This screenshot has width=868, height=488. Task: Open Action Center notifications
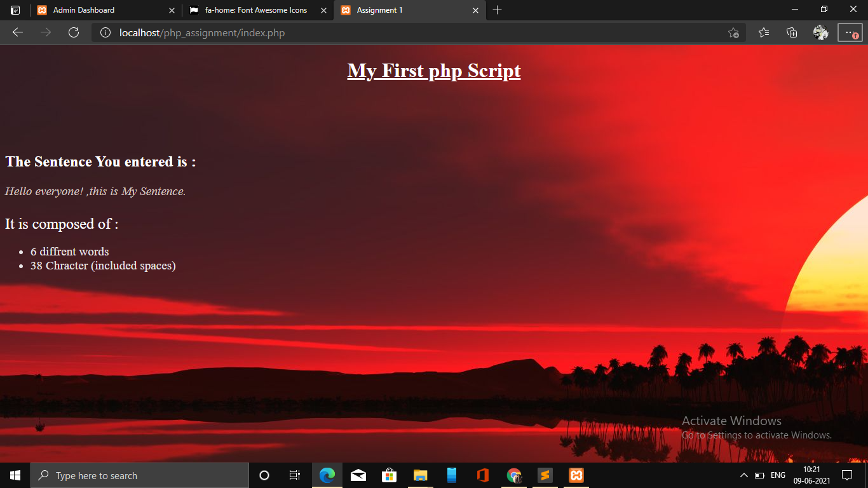click(847, 475)
